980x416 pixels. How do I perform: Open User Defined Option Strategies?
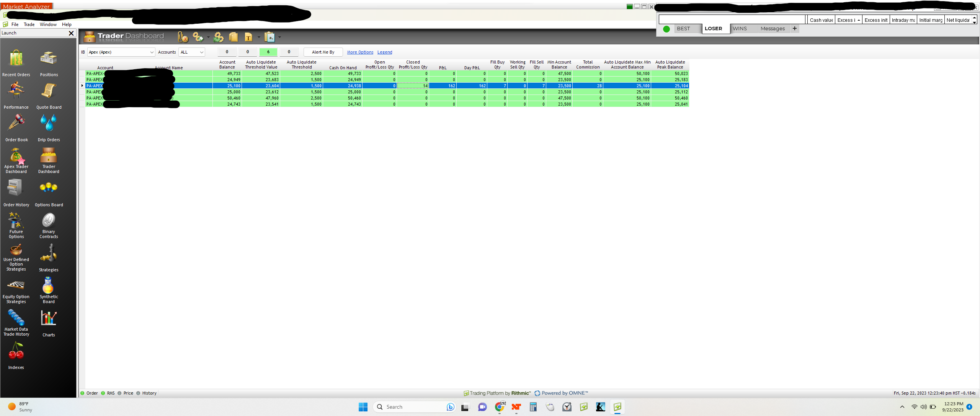pos(16,258)
